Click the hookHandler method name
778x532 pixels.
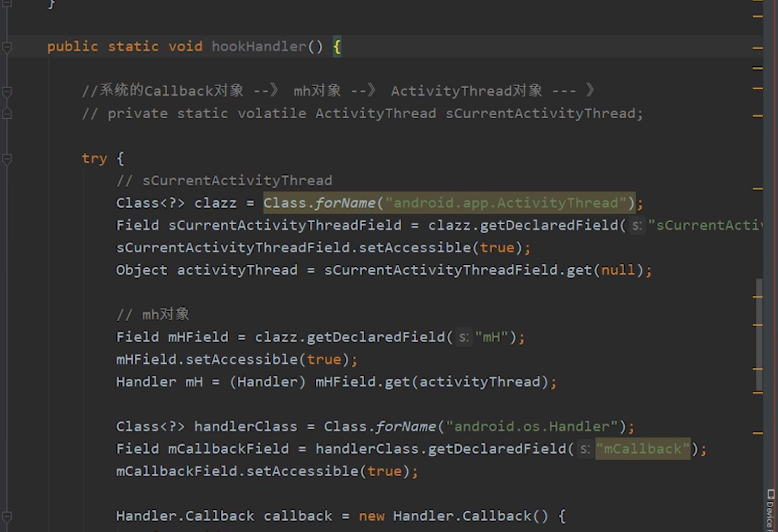click(x=259, y=47)
